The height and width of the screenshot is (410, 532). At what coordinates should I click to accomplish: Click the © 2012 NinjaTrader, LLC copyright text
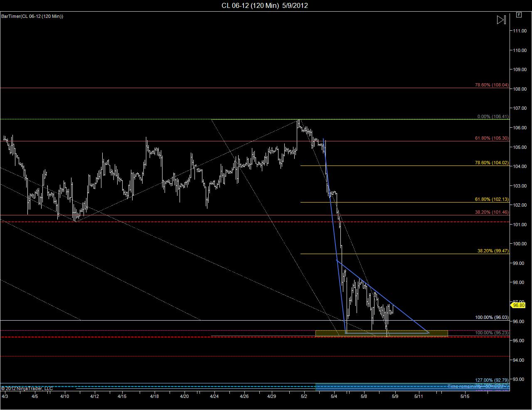coord(27,388)
